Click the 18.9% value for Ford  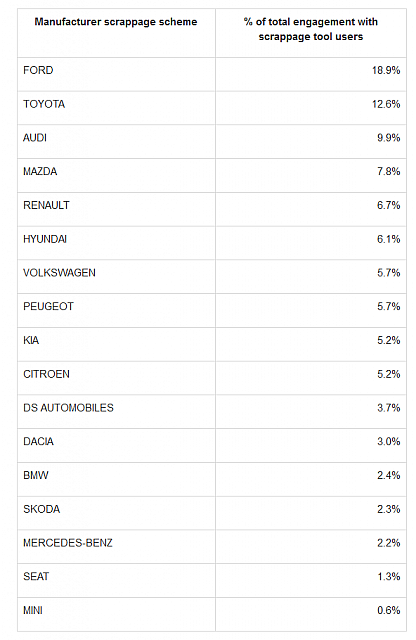[386, 70]
